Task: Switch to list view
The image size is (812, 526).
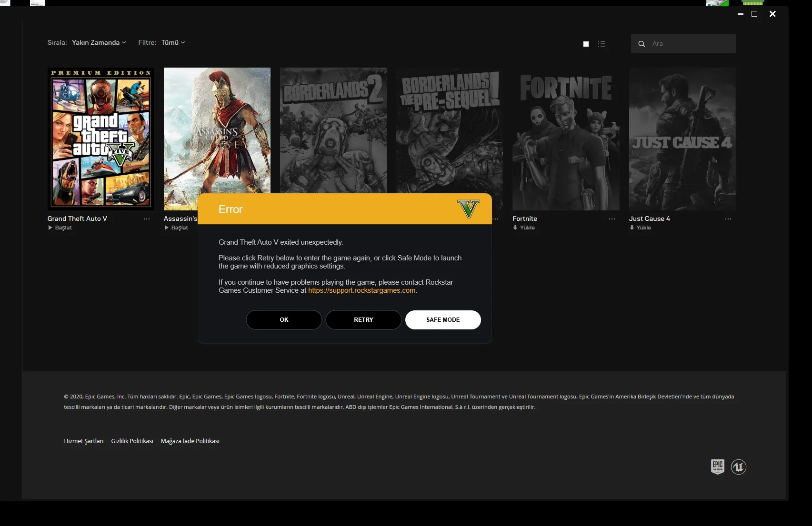Action: click(601, 43)
